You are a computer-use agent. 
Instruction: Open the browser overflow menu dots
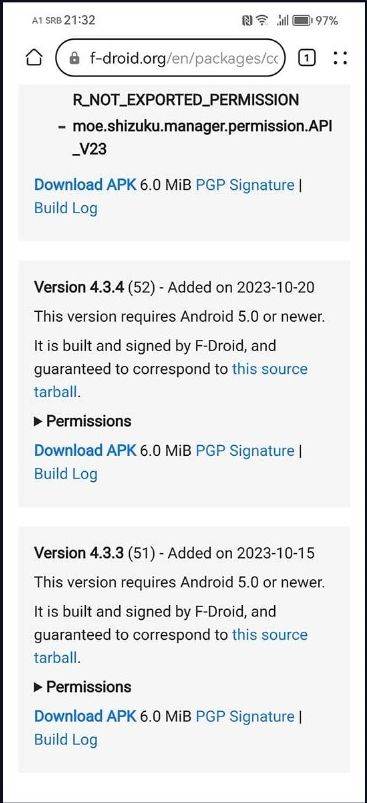click(340, 58)
